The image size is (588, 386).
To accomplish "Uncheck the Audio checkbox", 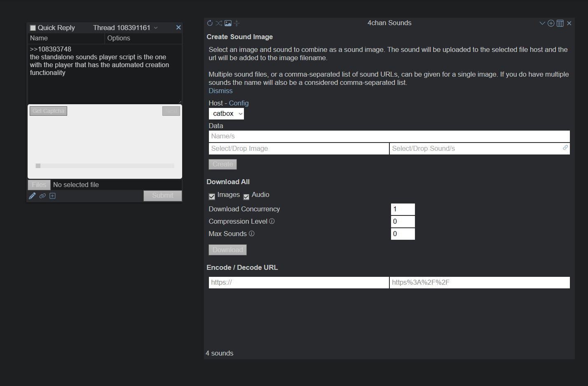I will click(x=246, y=197).
